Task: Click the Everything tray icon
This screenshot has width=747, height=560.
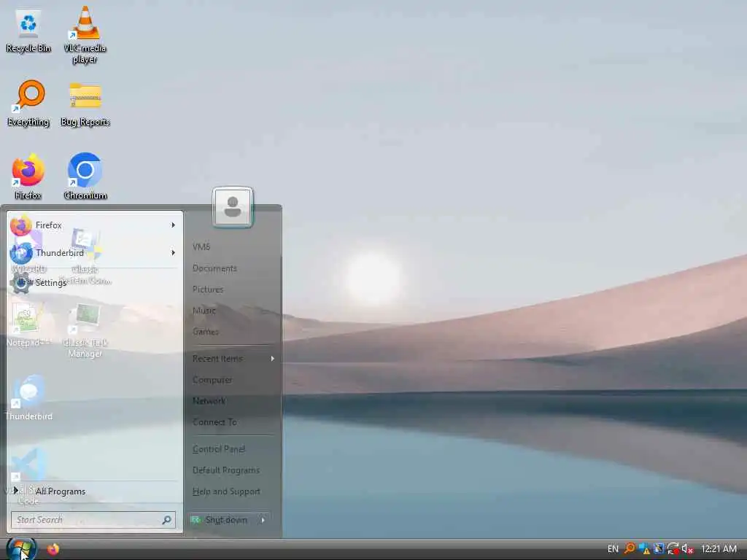Action: click(x=630, y=548)
